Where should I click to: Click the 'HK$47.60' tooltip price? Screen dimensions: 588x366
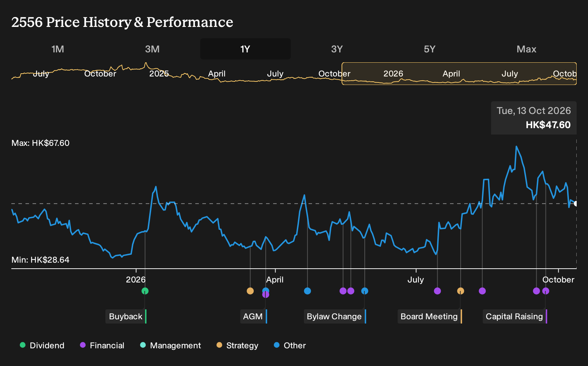pos(548,125)
